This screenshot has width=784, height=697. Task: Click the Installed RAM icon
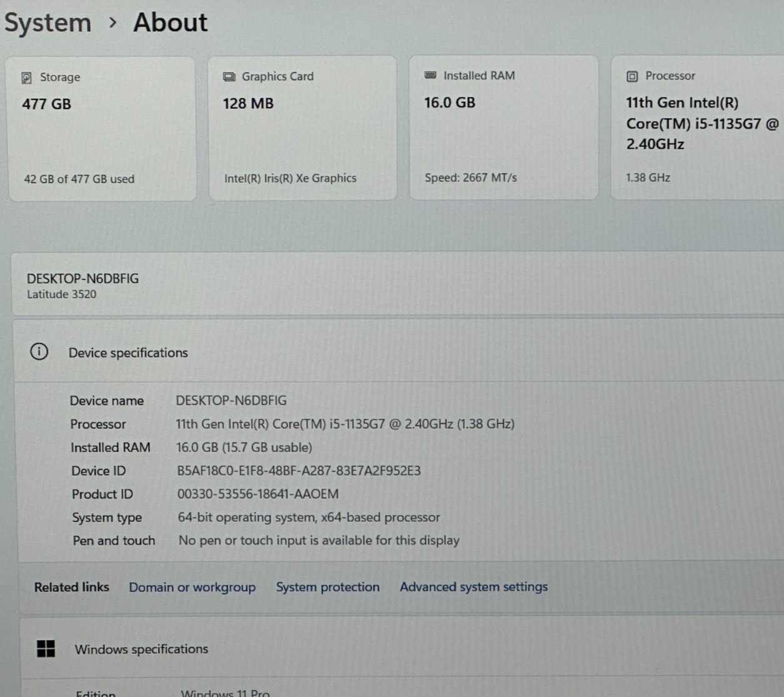(430, 75)
